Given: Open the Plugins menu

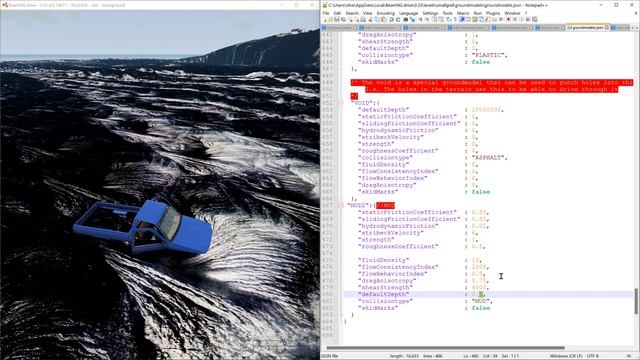Looking at the screenshot, I should 493,13.
